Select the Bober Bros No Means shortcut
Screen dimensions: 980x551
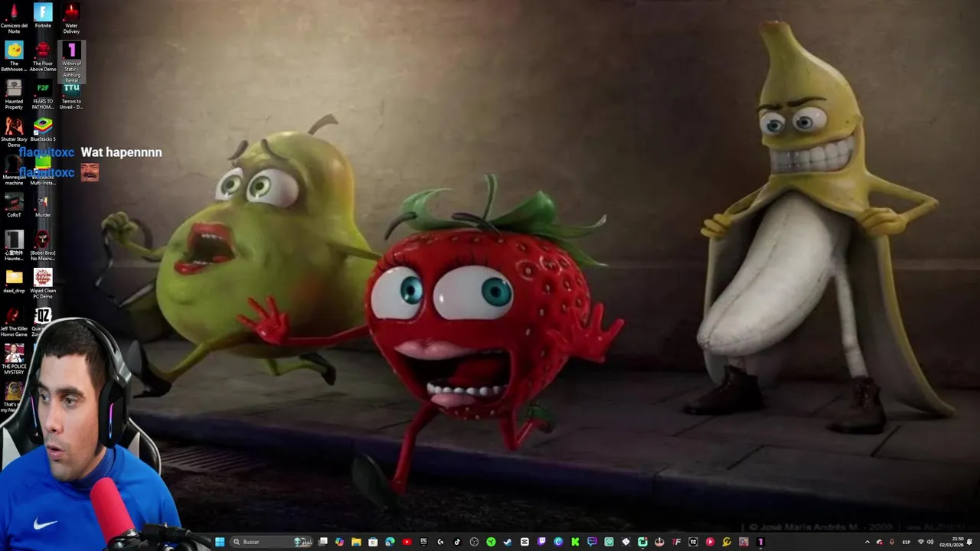click(43, 246)
